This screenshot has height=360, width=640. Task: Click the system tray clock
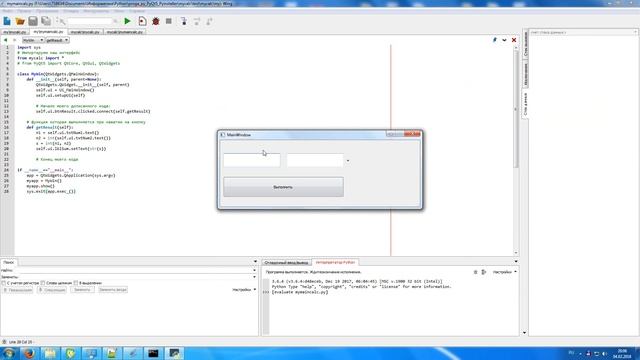coord(622,353)
